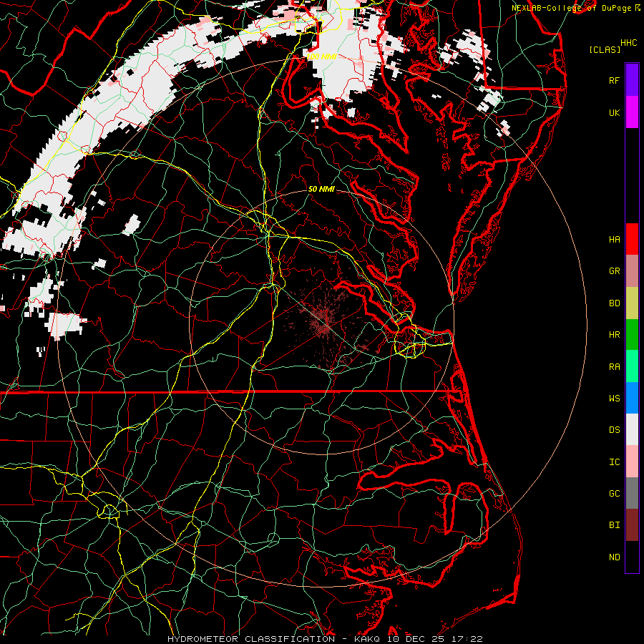Screen dimensions: 644x644
Task: Click the 100 NMI range ring label
Action: click(321, 57)
